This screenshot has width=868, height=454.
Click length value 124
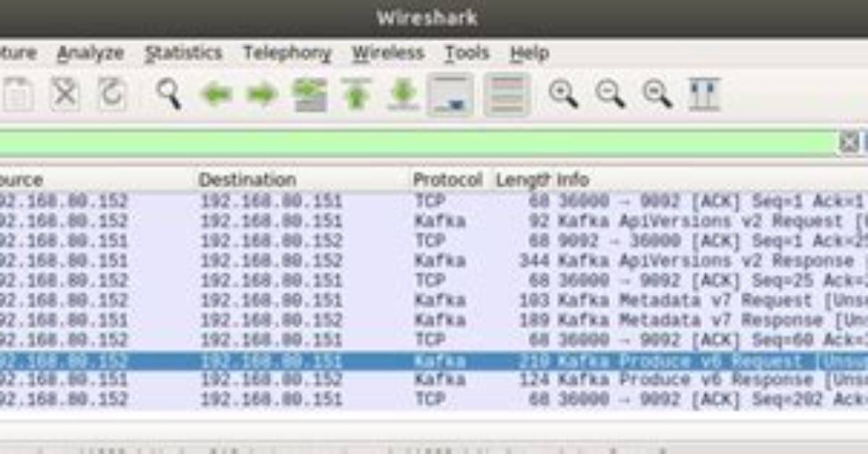click(x=534, y=380)
